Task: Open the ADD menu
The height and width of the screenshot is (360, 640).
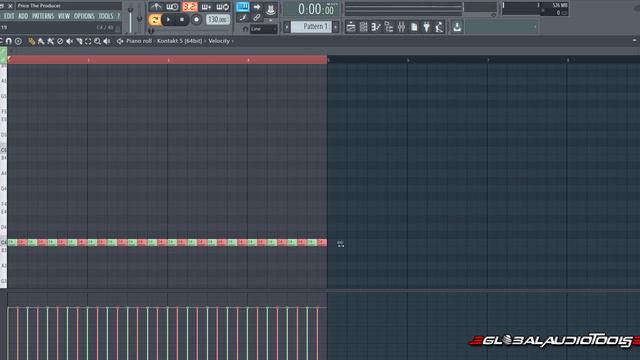Action: tap(23, 16)
